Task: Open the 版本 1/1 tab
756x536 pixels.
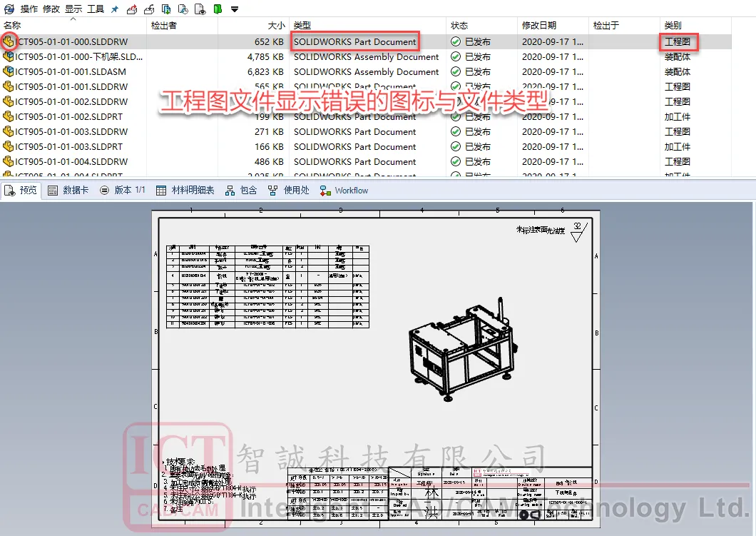Action: click(123, 191)
